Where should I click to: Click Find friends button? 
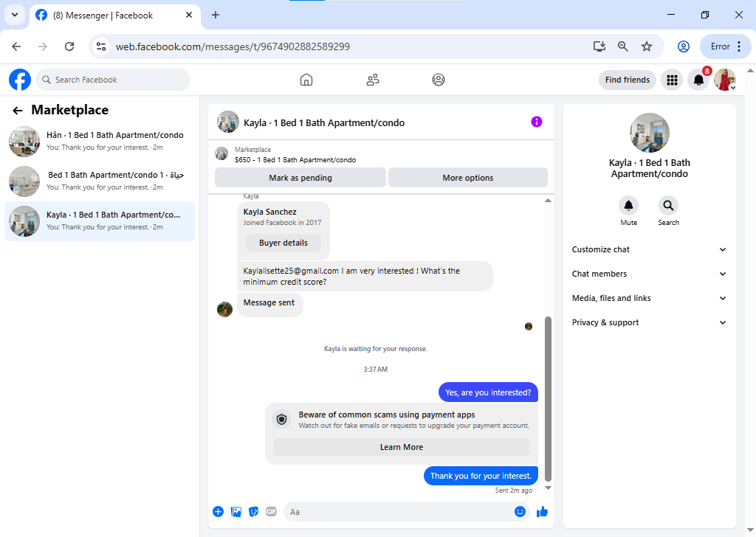(x=628, y=80)
